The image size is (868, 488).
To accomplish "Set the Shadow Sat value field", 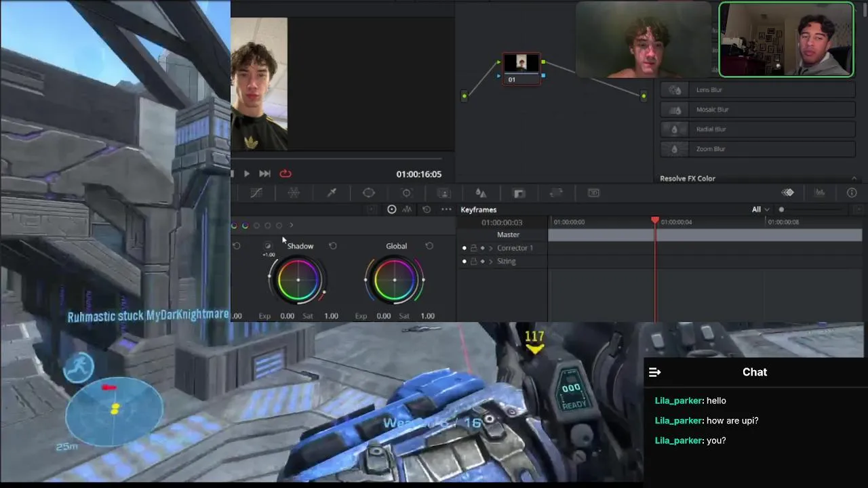I will [331, 316].
